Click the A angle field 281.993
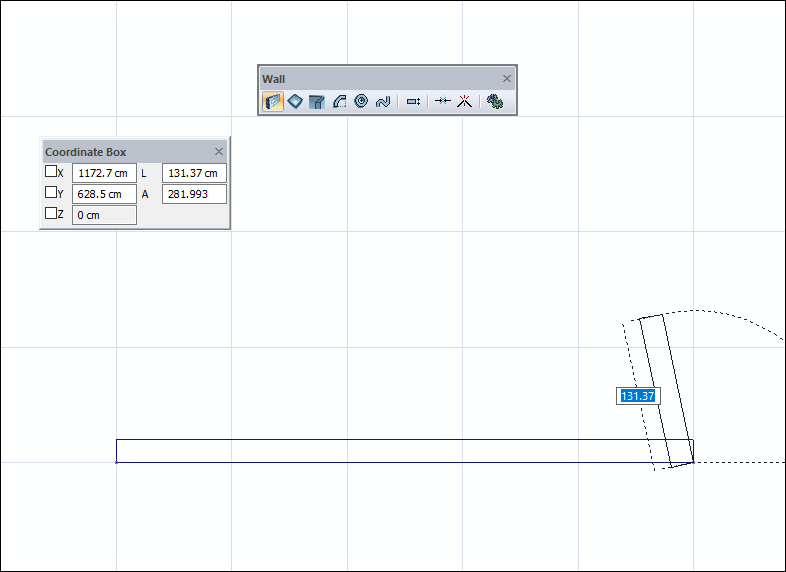The image size is (786, 572). tap(194, 194)
